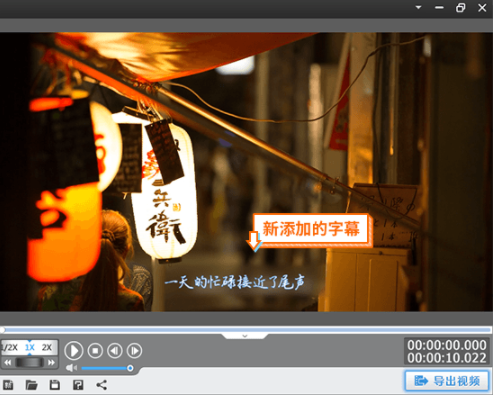Step back one frame
Viewport: 496px width, 401px height.
(x=115, y=351)
